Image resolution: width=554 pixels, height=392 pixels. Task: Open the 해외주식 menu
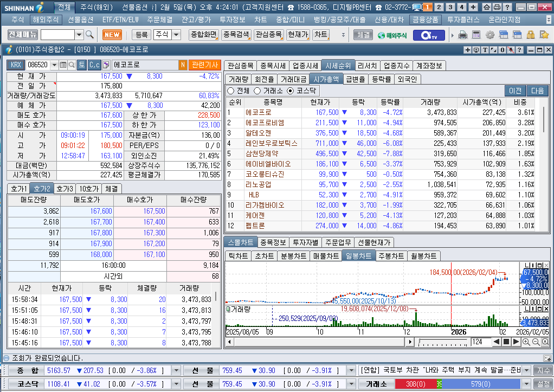[x=46, y=20]
